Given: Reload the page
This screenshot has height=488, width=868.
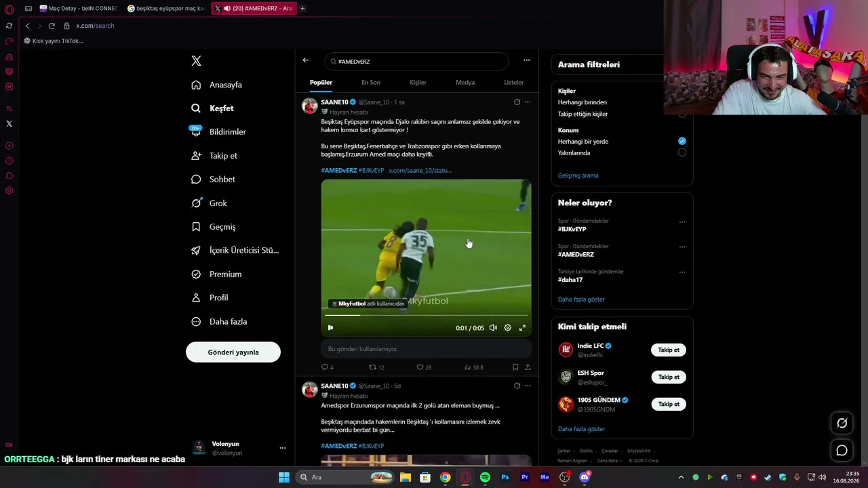Looking at the screenshot, I should point(52,26).
